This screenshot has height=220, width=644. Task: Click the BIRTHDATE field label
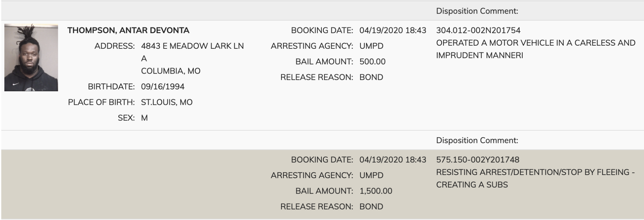coord(111,87)
